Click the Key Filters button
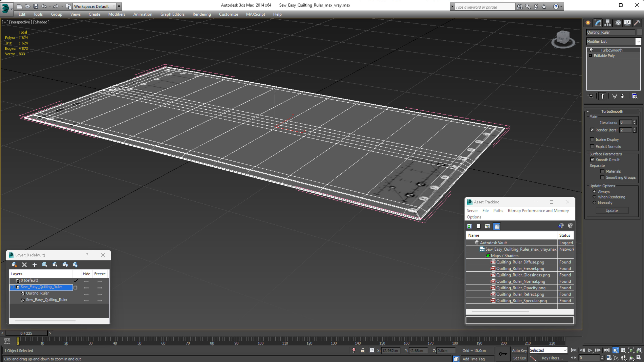The height and width of the screenshot is (362, 644). pyautogui.click(x=552, y=358)
